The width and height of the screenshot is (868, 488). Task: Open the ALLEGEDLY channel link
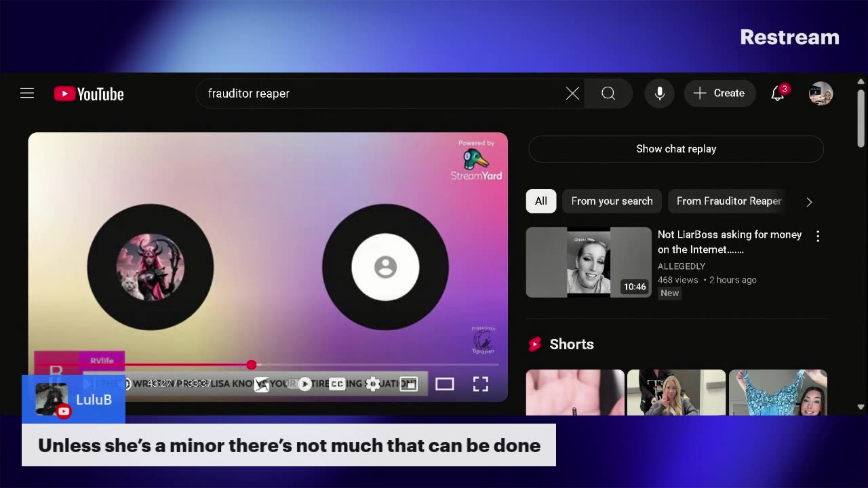[x=682, y=266]
